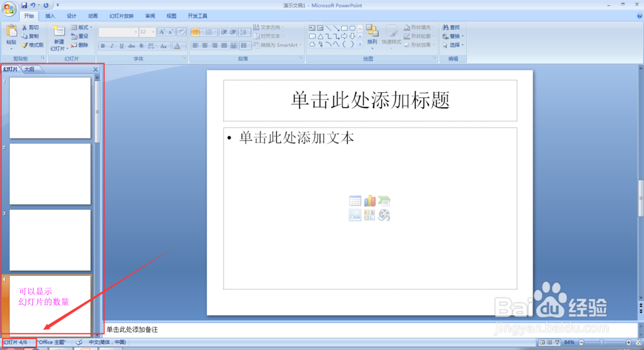Insert SmartArt graphic icon in placeholder
Viewport: 644px width, 350px height.
coord(384,200)
